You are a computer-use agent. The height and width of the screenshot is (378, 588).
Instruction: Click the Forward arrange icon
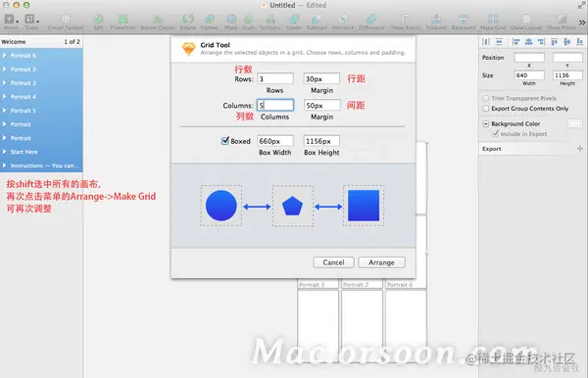[436, 20]
